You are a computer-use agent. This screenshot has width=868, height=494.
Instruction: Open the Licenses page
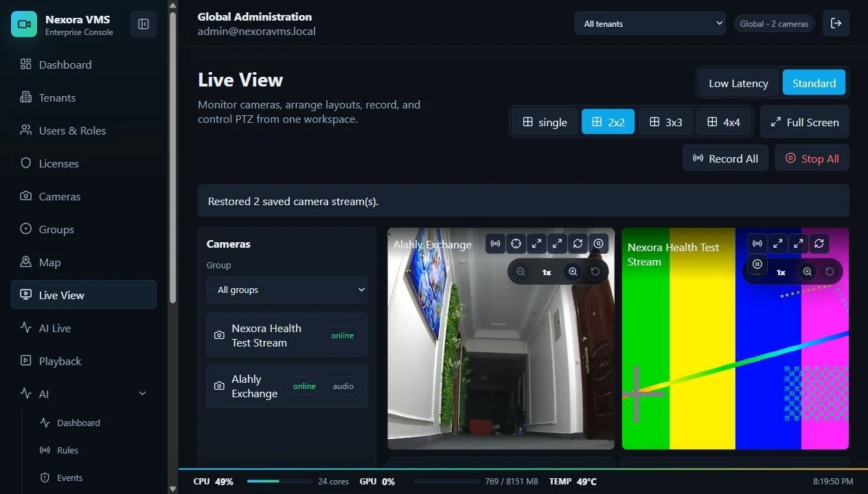[84, 163]
